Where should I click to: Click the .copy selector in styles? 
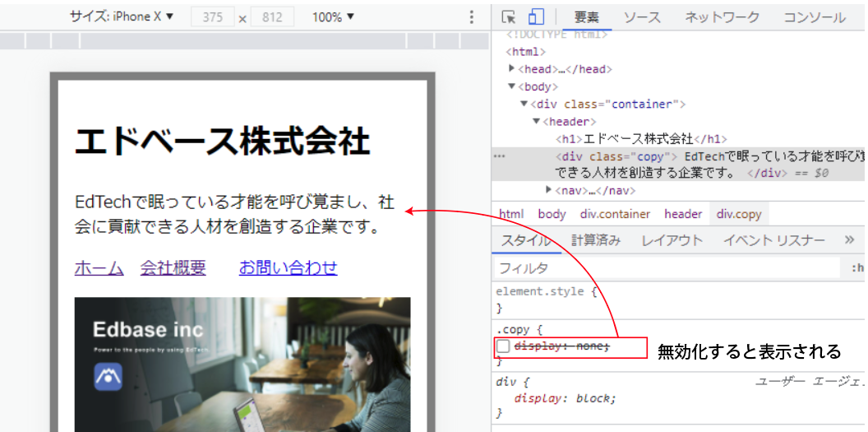pos(511,329)
